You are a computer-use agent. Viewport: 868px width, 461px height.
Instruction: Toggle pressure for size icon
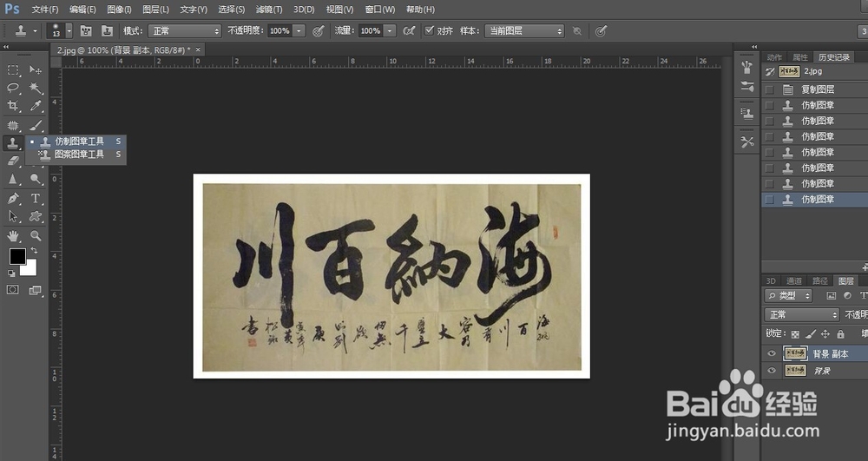click(x=601, y=31)
